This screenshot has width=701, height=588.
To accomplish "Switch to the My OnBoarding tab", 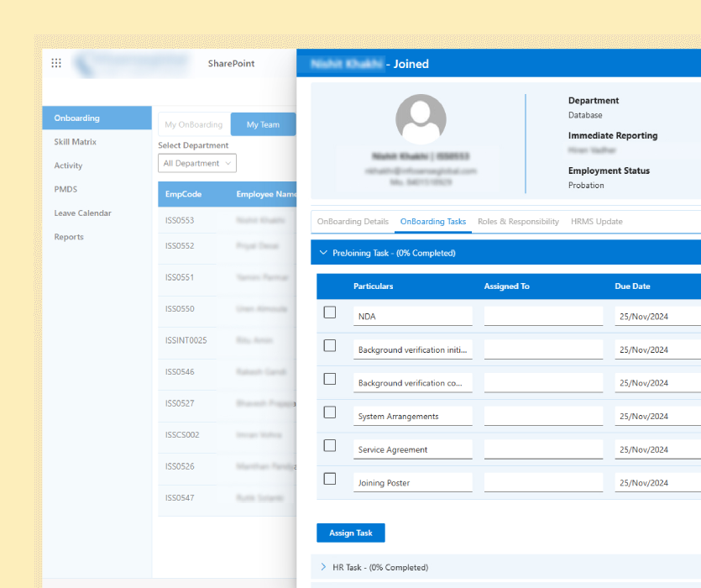I will 194,124.
